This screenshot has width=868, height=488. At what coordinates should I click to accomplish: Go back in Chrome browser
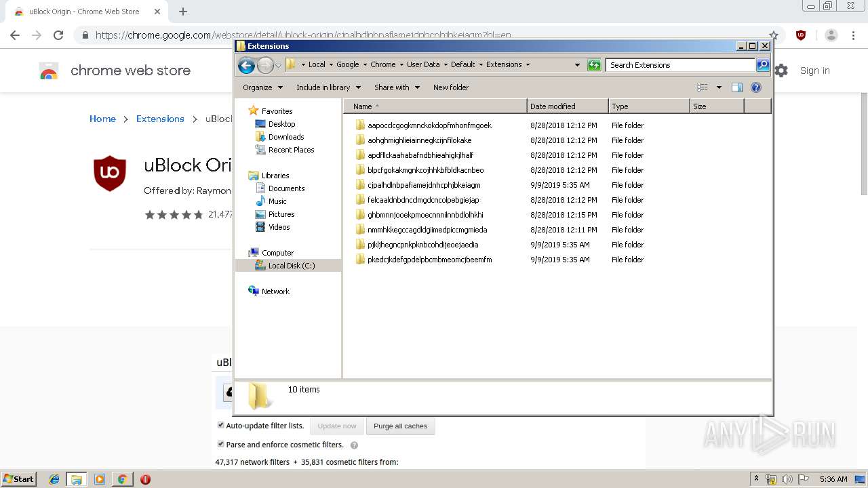(x=15, y=35)
